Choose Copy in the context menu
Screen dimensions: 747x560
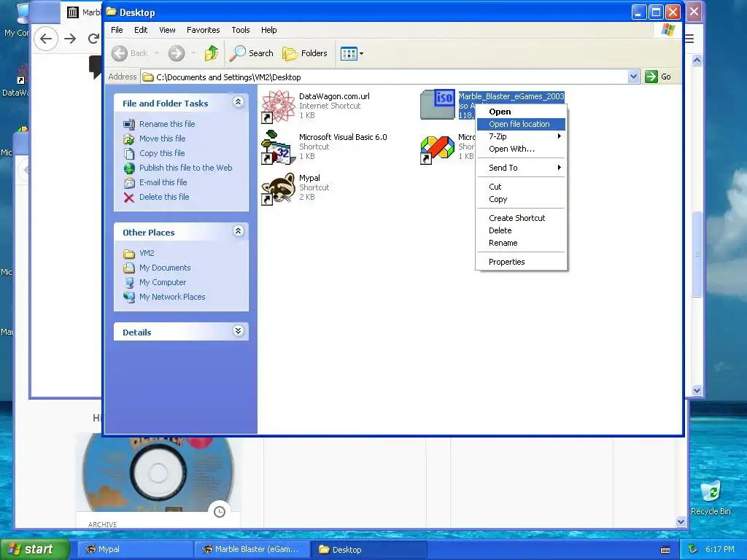(521, 199)
